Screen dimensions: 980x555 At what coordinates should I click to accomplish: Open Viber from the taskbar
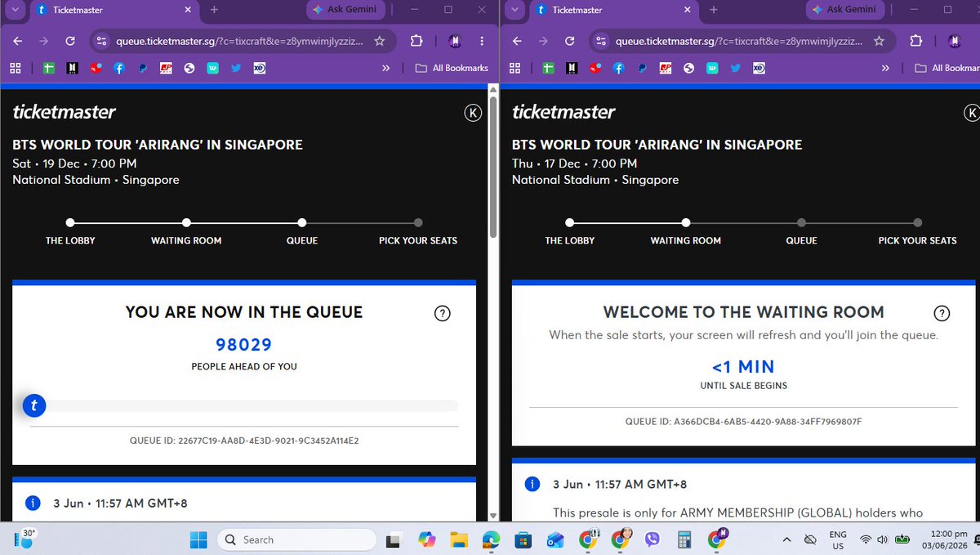[x=652, y=539]
